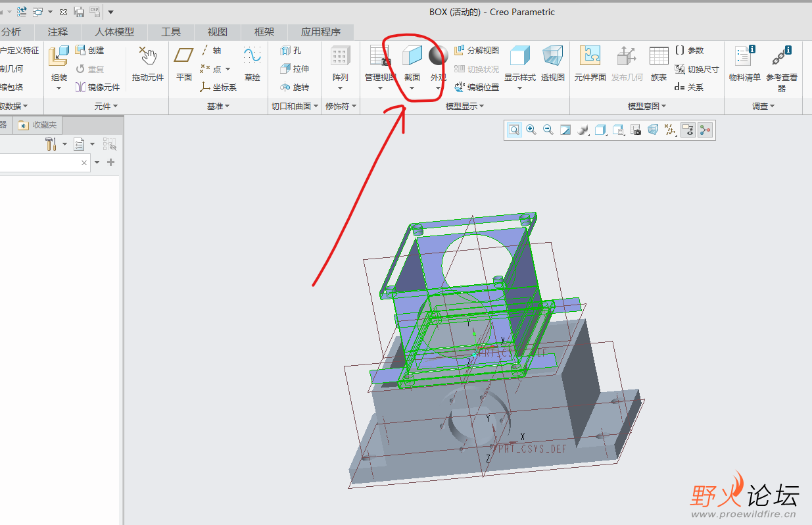This screenshot has height=525, width=812.
Task: Switch to the 框架 ribbon tab
Action: pos(264,32)
